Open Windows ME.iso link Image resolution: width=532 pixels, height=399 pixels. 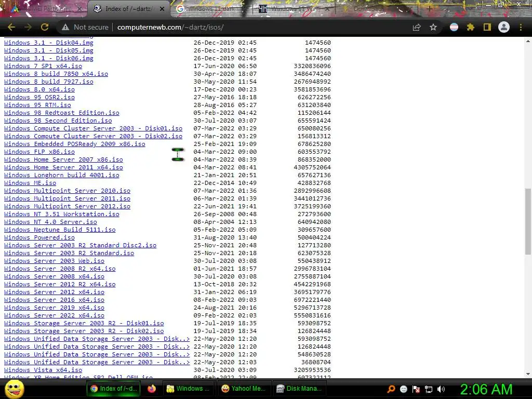click(30, 183)
